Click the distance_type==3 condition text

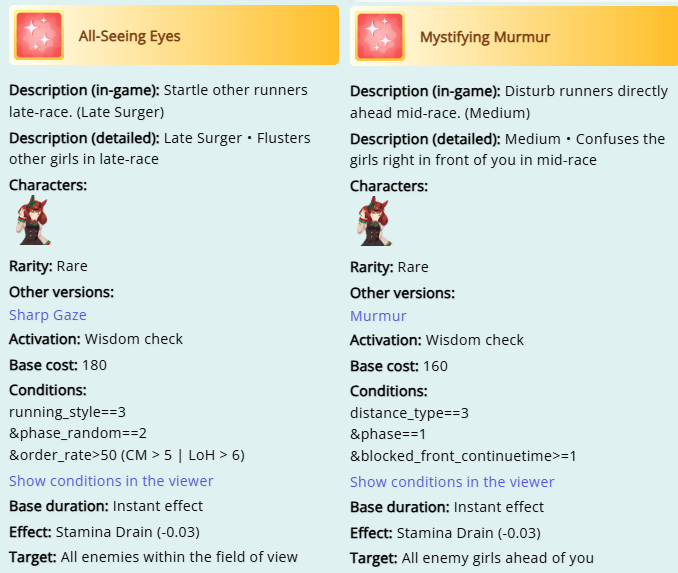tap(409, 413)
